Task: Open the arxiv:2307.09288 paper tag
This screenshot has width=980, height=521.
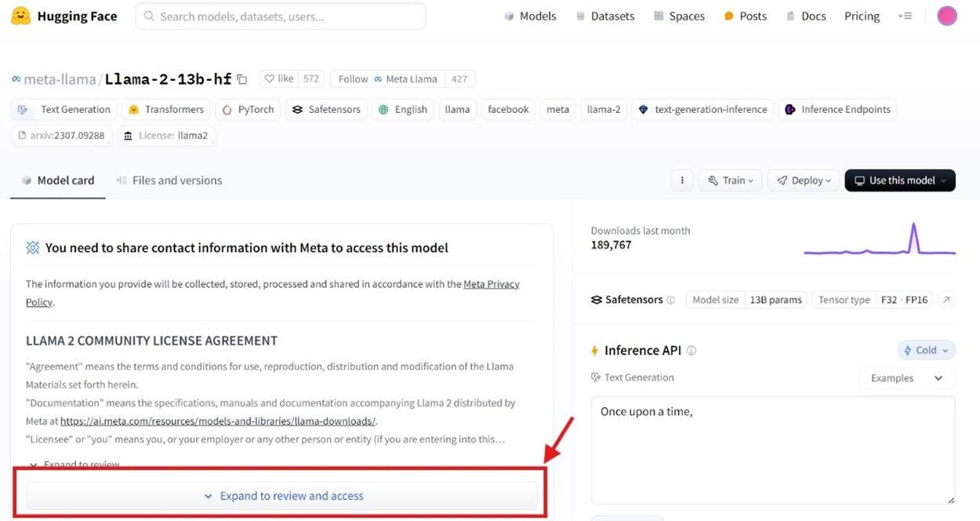Action: click(61, 136)
